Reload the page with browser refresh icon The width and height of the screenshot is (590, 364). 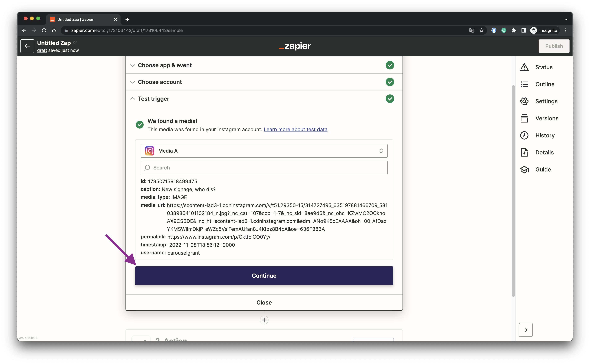point(44,30)
